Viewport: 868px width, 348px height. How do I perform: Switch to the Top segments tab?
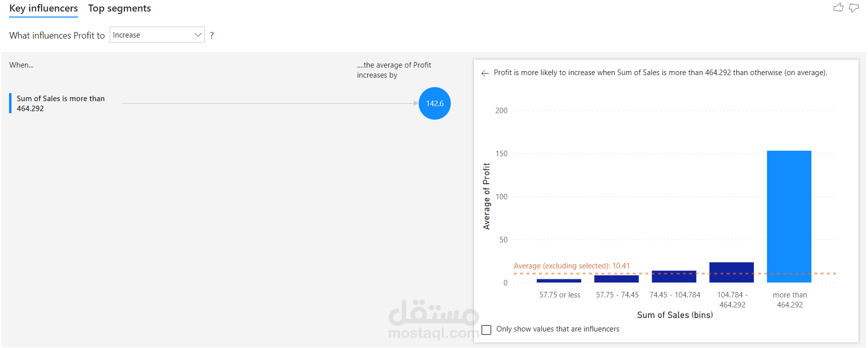(x=119, y=9)
